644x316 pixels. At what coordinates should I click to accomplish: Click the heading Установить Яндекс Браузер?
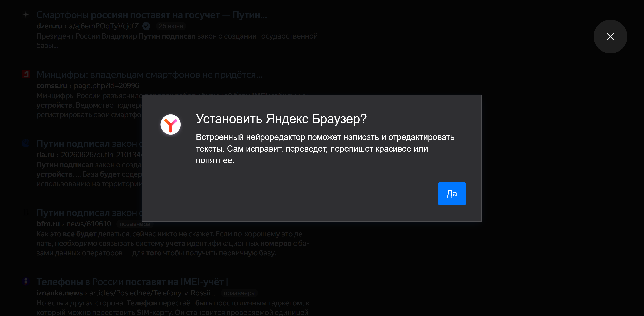pos(281,119)
